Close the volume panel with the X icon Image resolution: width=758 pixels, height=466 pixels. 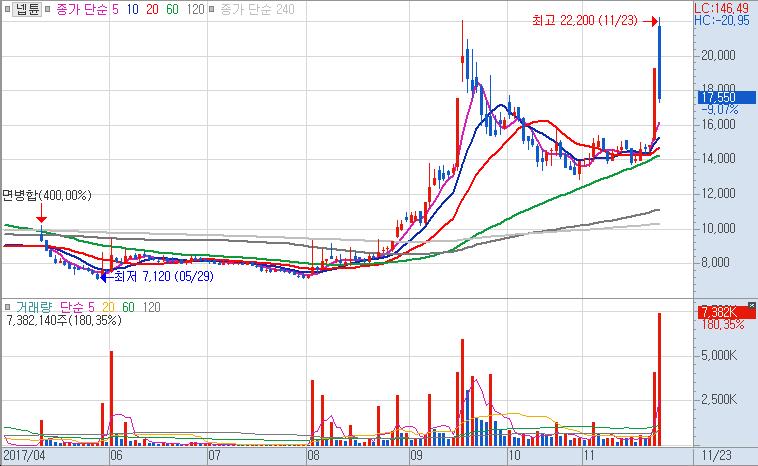pyautogui.click(x=751, y=306)
